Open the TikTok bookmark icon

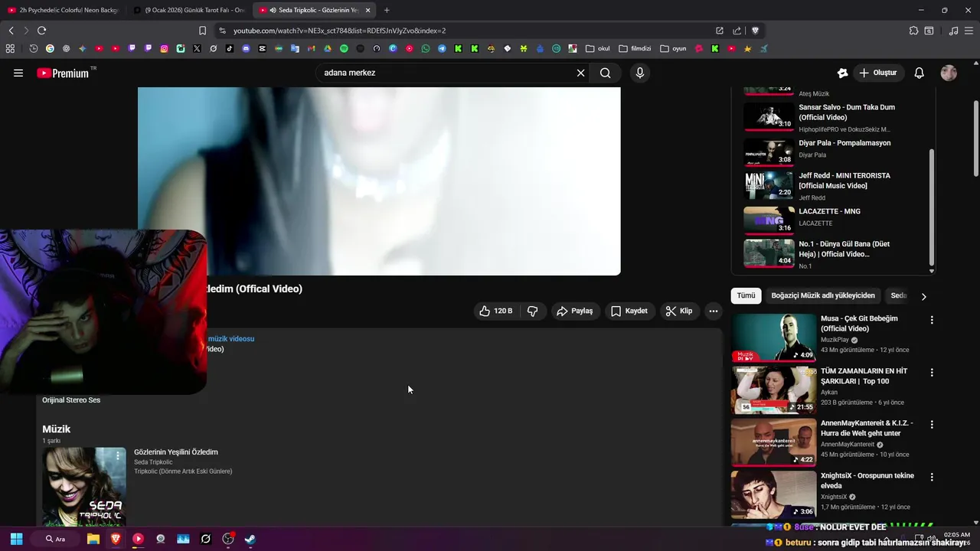click(230, 48)
